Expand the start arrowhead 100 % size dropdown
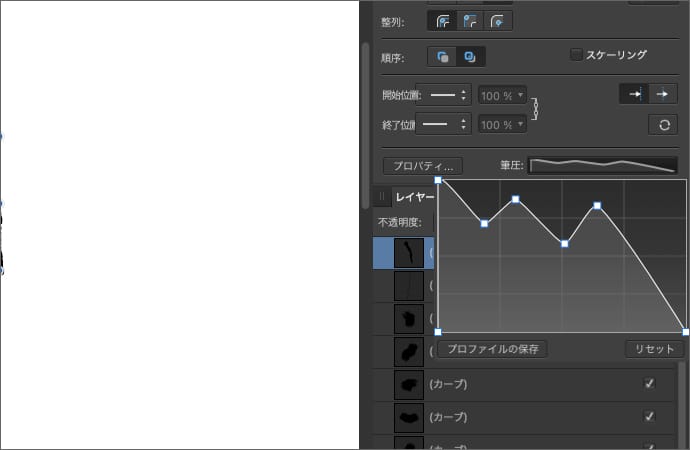 pos(501,95)
